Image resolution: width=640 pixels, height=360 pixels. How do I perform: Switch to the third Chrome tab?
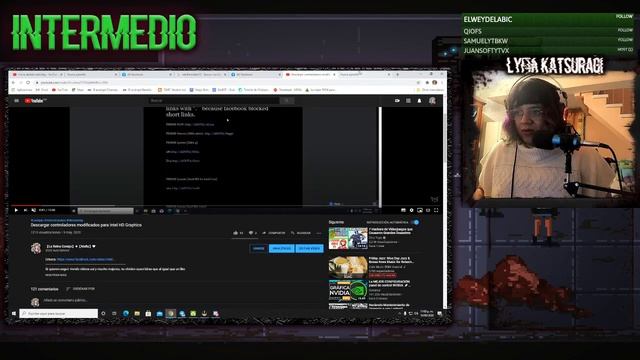tap(148, 75)
